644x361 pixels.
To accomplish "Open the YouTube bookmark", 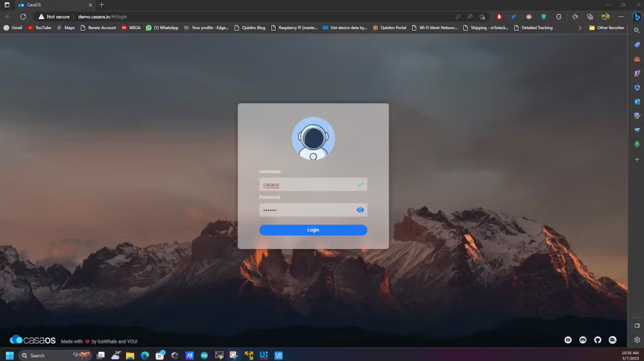I will [39, 28].
